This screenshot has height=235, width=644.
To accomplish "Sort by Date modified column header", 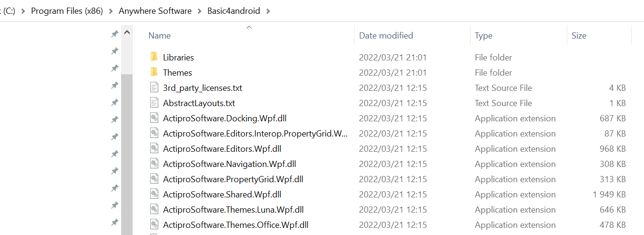I will tap(386, 36).
